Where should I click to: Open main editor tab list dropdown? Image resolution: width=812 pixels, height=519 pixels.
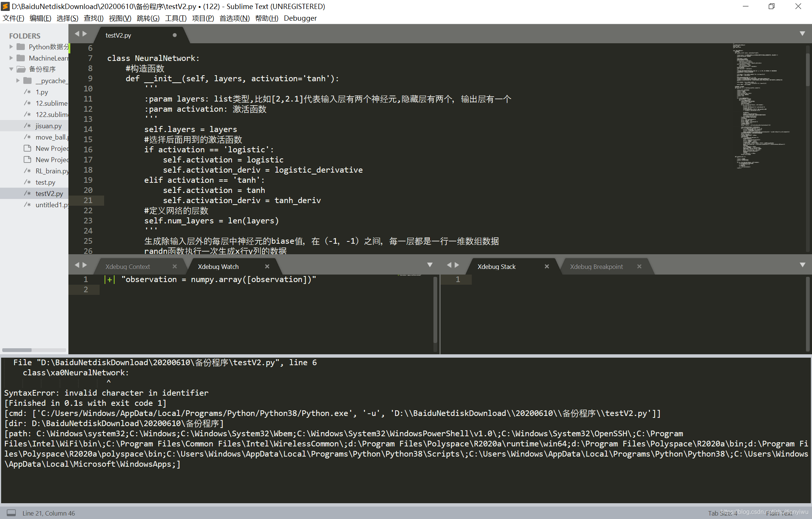(x=802, y=34)
